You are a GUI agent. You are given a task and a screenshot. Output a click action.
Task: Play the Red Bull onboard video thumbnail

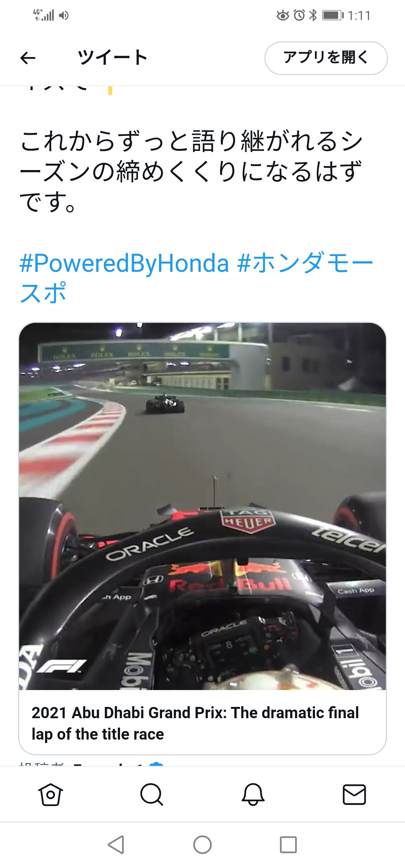pos(202,506)
